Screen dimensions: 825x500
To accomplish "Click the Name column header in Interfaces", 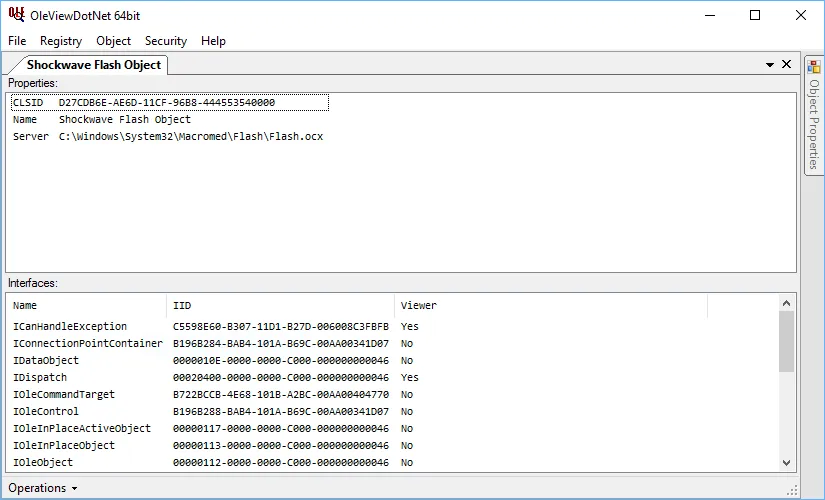I will point(87,305).
